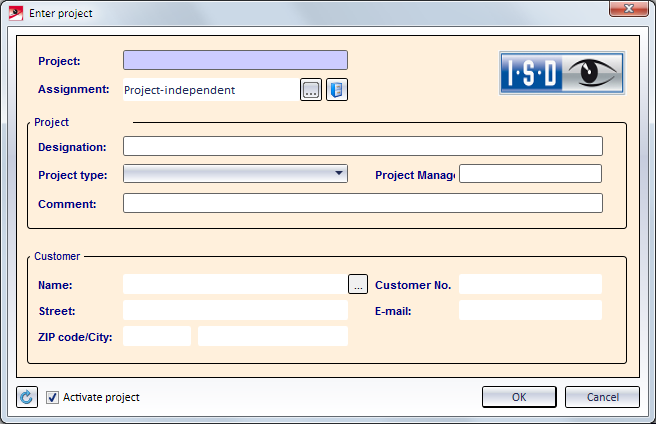Toggle the Activate project checkbox
Viewport: 656px width, 424px height.
[x=53, y=397]
